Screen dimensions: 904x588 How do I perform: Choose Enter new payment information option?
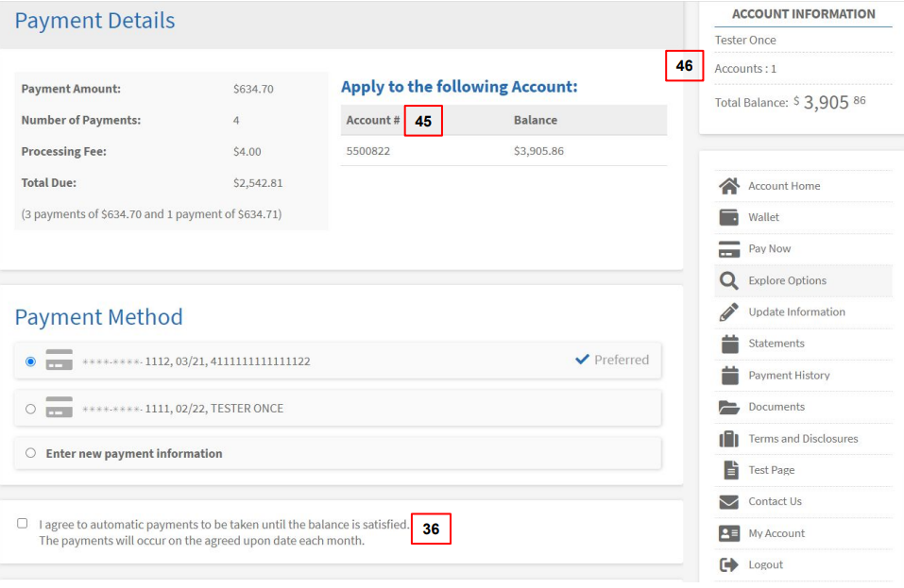click(x=31, y=453)
